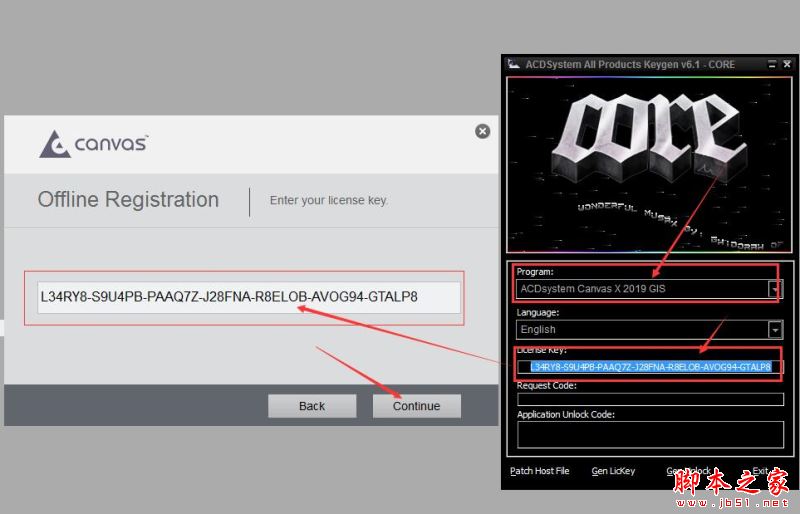Click the license key field in Canvas dialog
The image size is (800, 514).
(x=249, y=297)
